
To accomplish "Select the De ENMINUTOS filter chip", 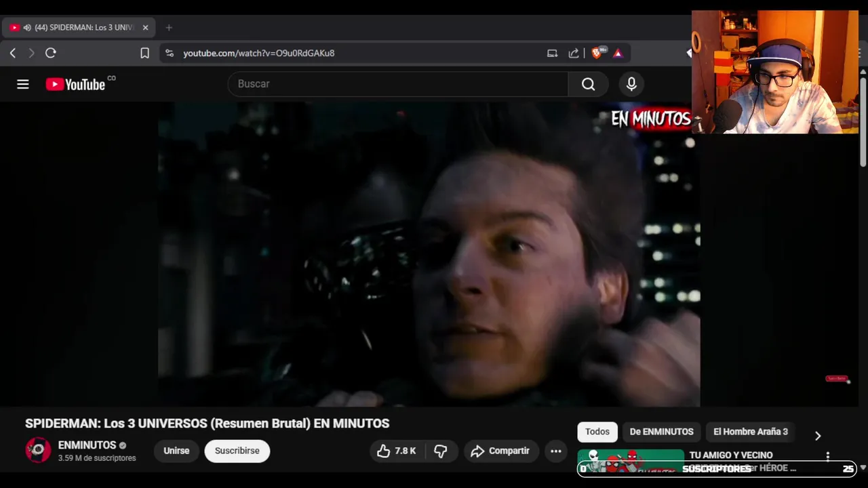I will 661,432.
